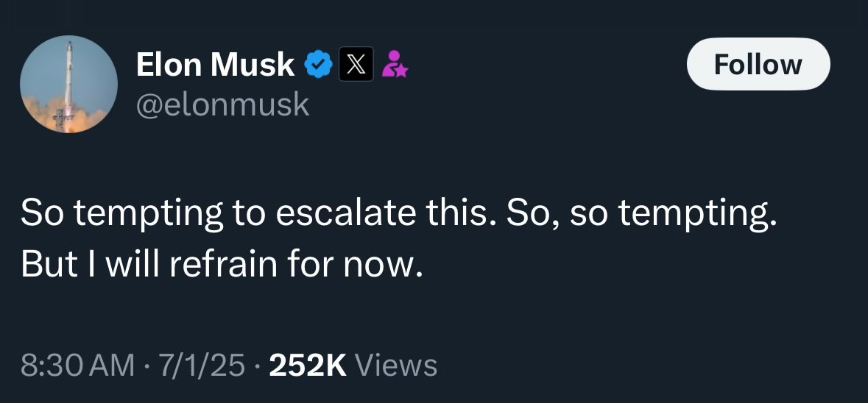
Task: Click the @elonmusk handle
Action: [222, 104]
